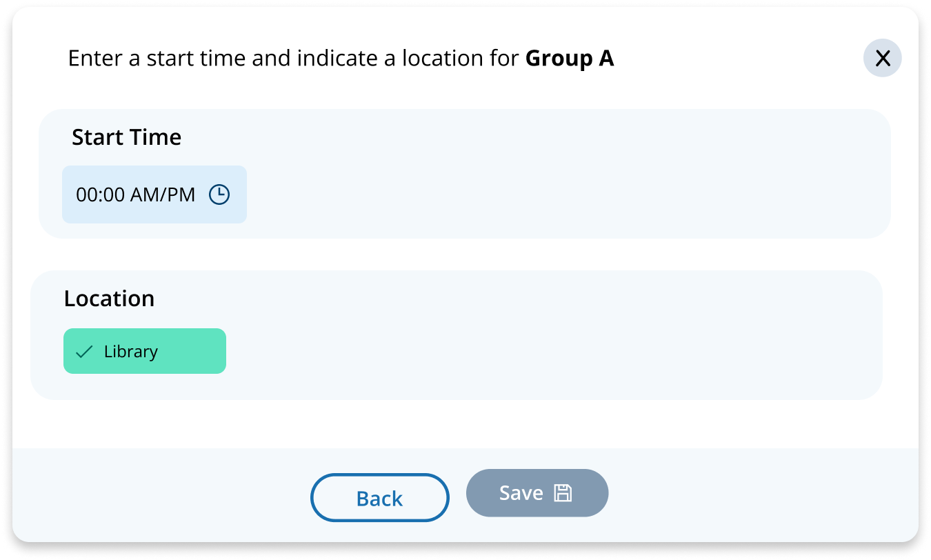Click the floppy disk icon on Save
This screenshot has width=931, height=560.
coord(563,493)
